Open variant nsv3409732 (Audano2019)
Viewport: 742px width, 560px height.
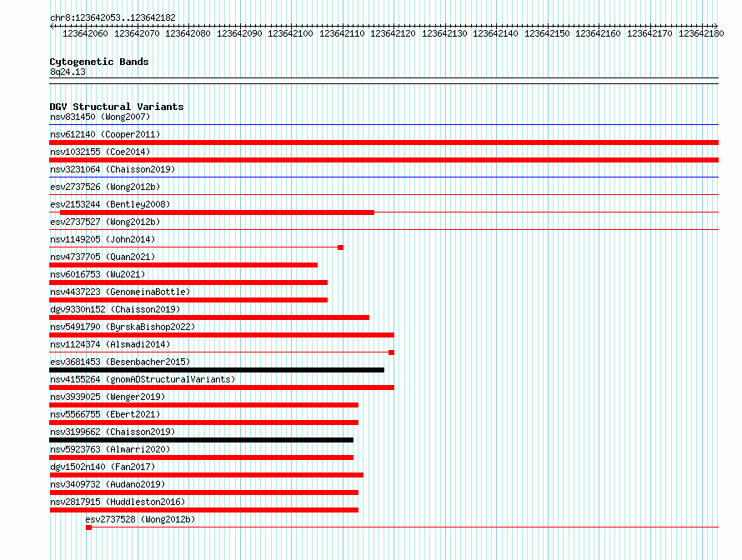coord(108,484)
